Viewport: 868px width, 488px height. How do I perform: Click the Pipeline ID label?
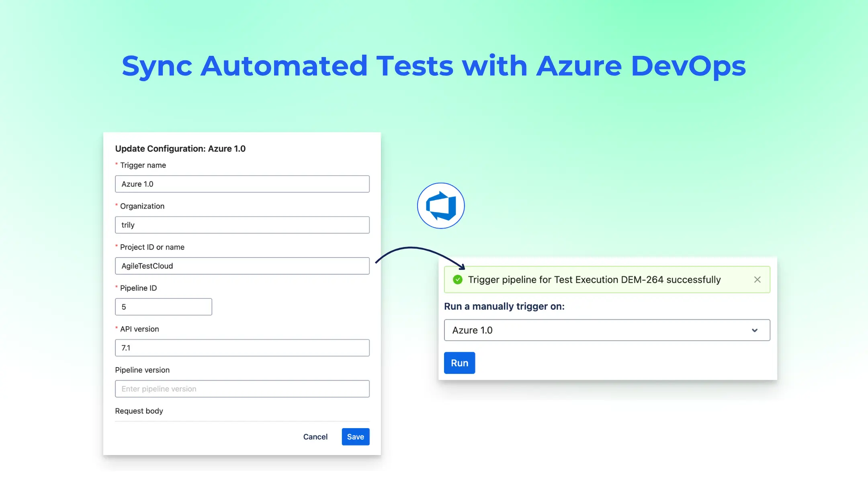138,288
